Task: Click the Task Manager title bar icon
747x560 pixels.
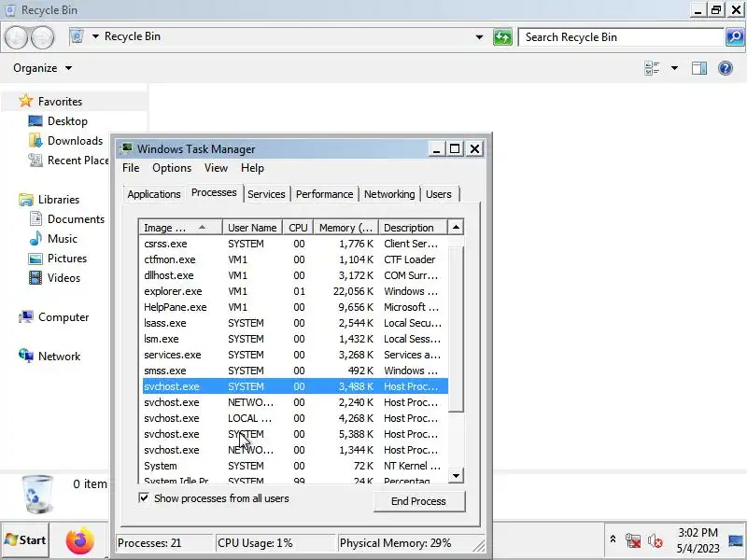Action: pyautogui.click(x=126, y=148)
